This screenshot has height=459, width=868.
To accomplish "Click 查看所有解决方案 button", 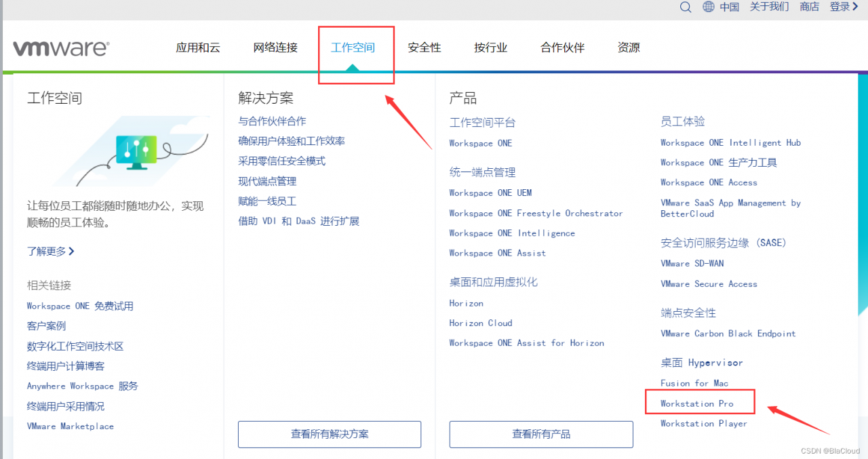I will [x=330, y=434].
